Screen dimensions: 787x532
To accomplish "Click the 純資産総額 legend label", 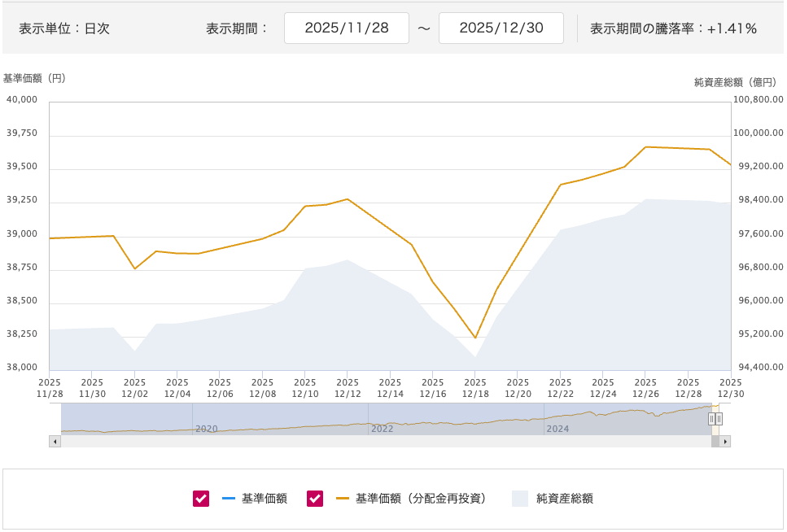I will tap(564, 499).
